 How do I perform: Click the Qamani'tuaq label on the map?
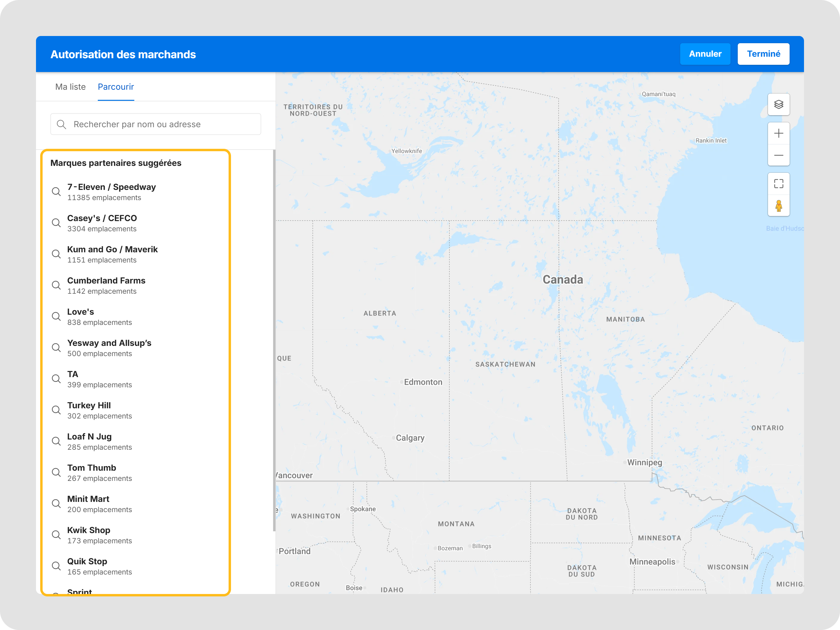(658, 94)
